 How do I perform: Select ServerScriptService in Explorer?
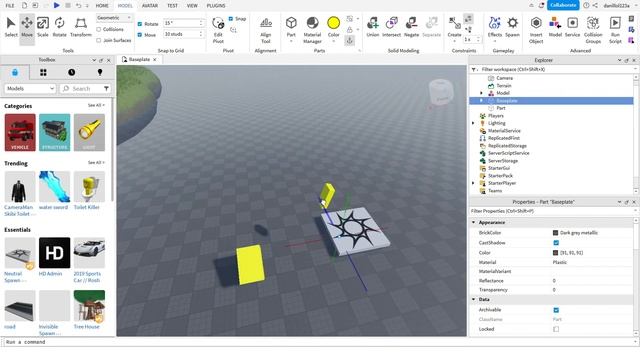(509, 153)
